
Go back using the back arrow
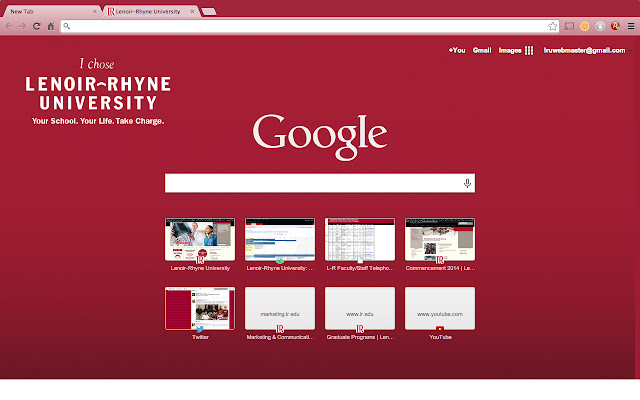pyautogui.click(x=9, y=27)
